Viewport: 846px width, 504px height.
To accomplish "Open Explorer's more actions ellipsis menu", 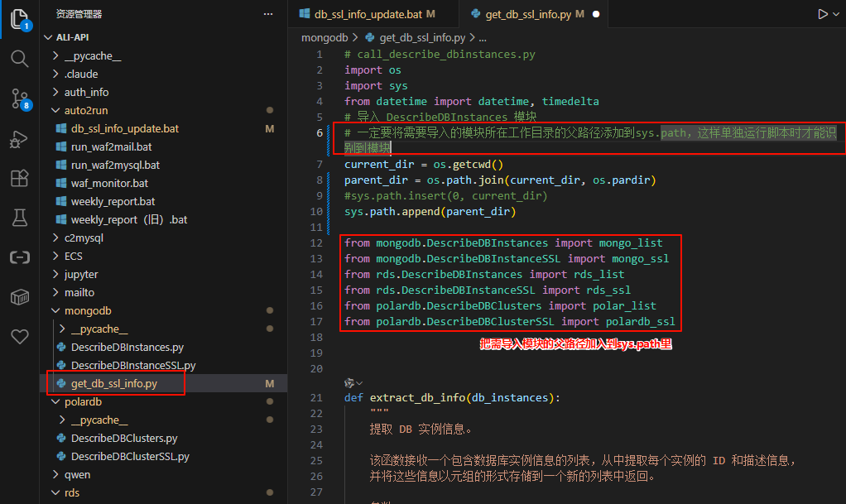I will pos(267,14).
